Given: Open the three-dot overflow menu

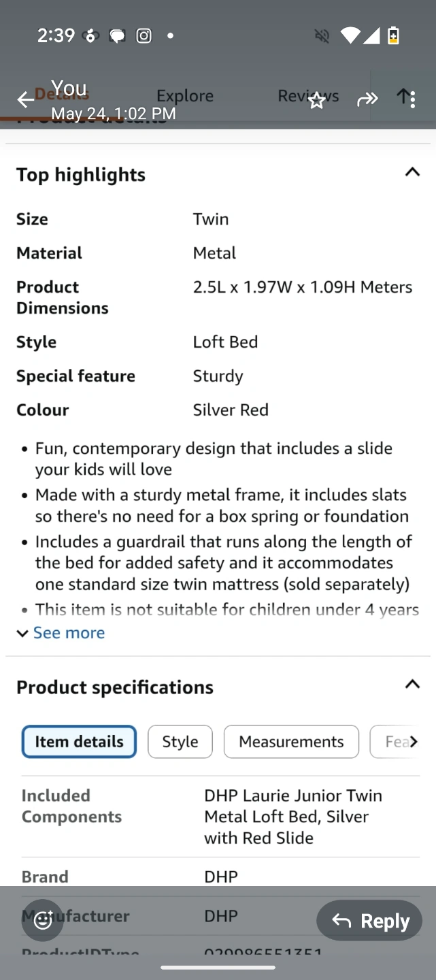Looking at the screenshot, I should pos(412,99).
